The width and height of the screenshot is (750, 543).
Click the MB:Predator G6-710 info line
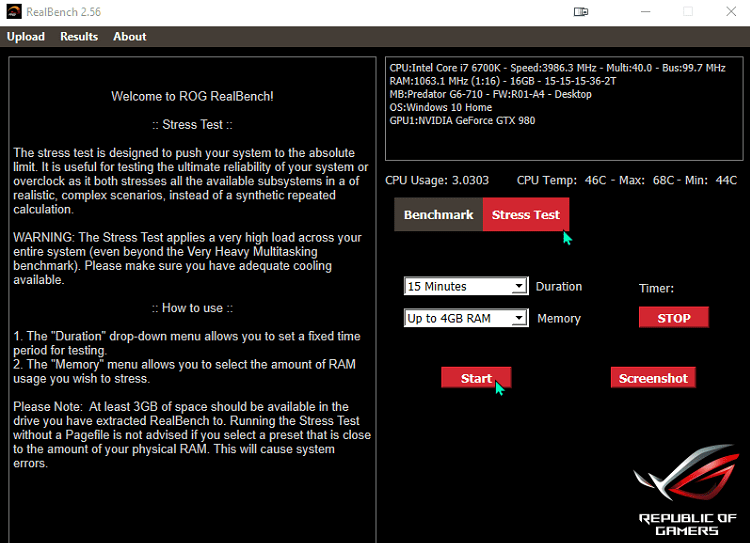(490, 94)
